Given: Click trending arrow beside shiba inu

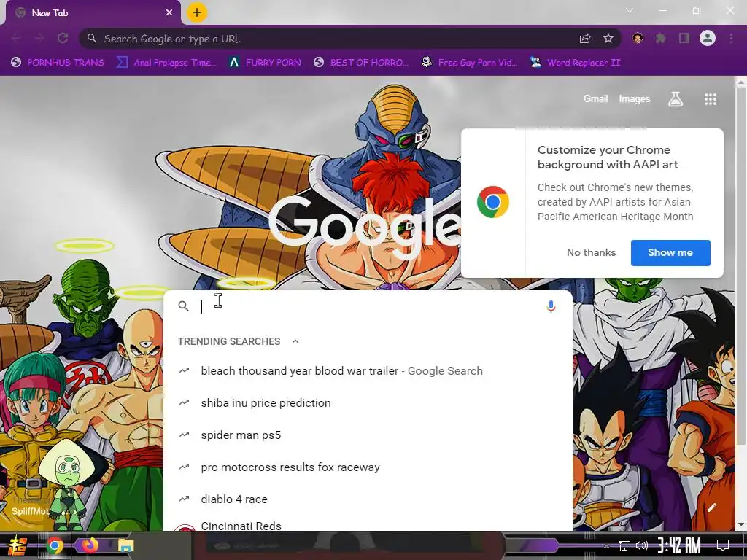Looking at the screenshot, I should (x=184, y=402).
